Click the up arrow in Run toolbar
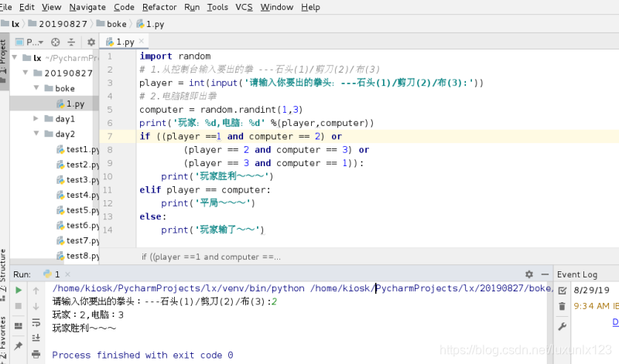Viewport: 619px width, 364px height. coord(36,291)
